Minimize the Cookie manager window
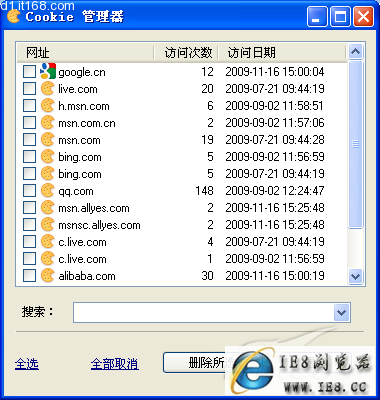This screenshot has height=400, width=380. (317, 16)
